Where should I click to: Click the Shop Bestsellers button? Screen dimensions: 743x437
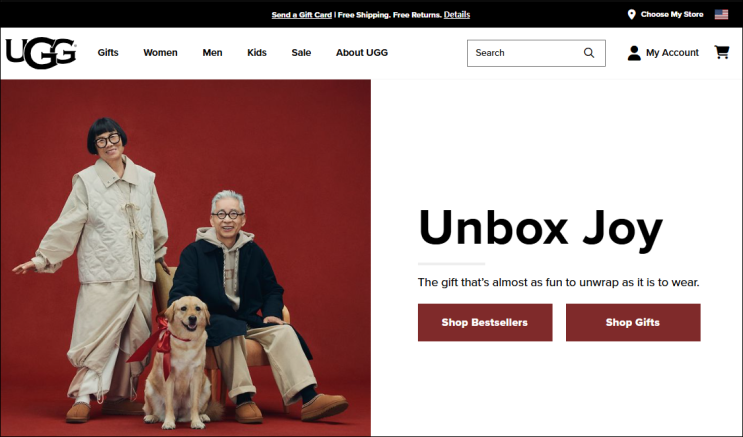[x=485, y=322]
